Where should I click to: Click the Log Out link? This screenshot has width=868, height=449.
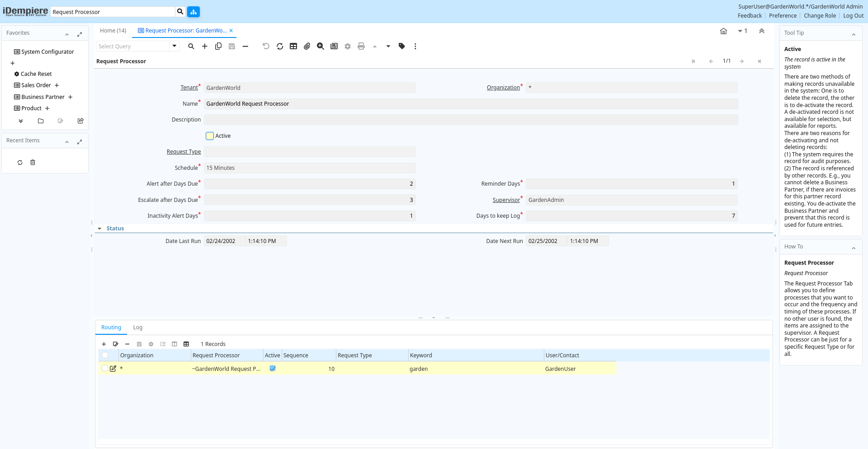click(x=853, y=16)
